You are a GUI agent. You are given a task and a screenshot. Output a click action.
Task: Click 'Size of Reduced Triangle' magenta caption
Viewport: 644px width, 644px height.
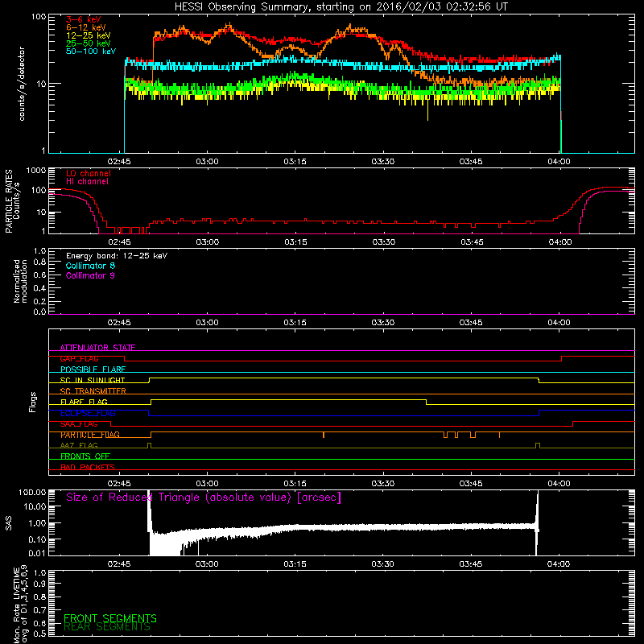[204, 497]
